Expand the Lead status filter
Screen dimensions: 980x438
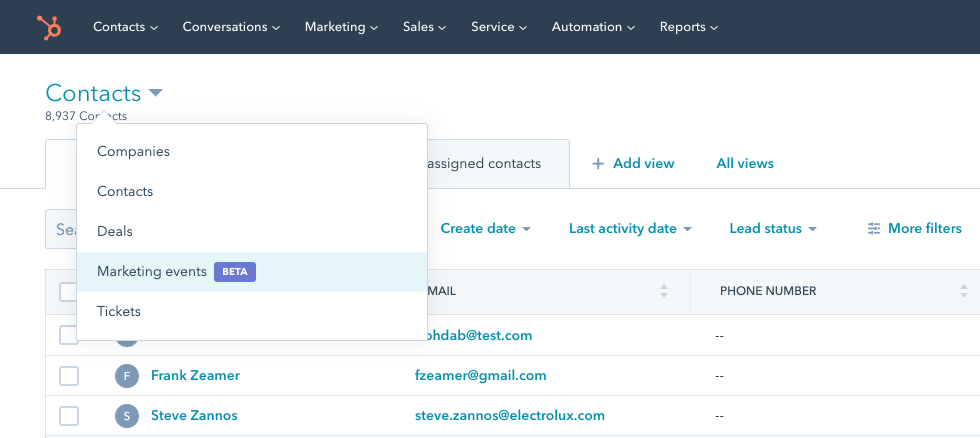coord(773,229)
